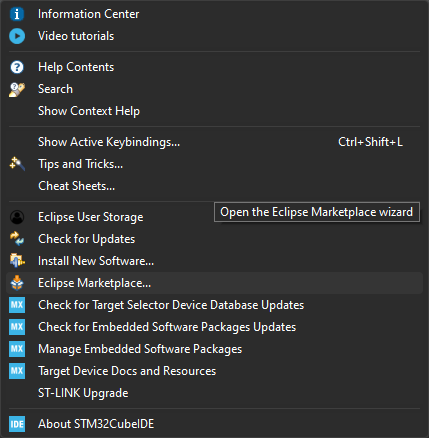
Task: Click the Tips and Tricks wand icon
Action: click(x=17, y=164)
